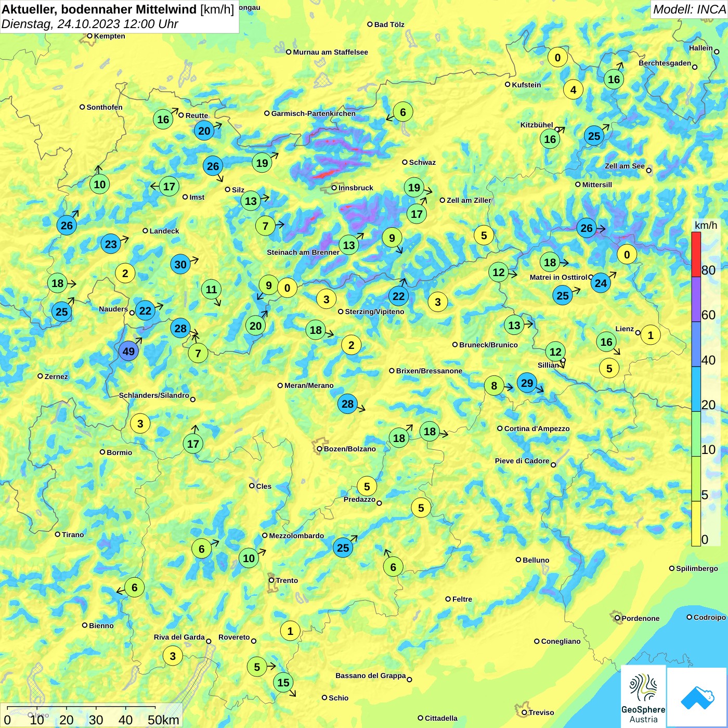The width and height of the screenshot is (728, 728).
Task: Select the light-blue 20–40 km/h legend color
Action: coord(696,389)
